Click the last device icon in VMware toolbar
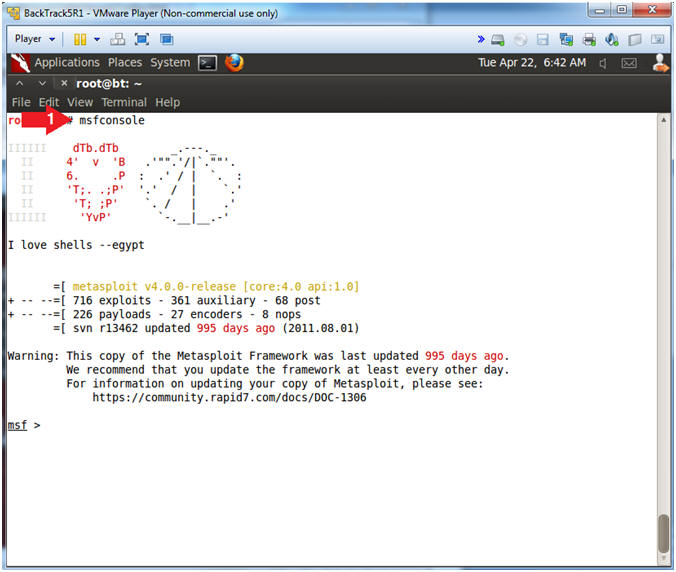 click(x=657, y=40)
